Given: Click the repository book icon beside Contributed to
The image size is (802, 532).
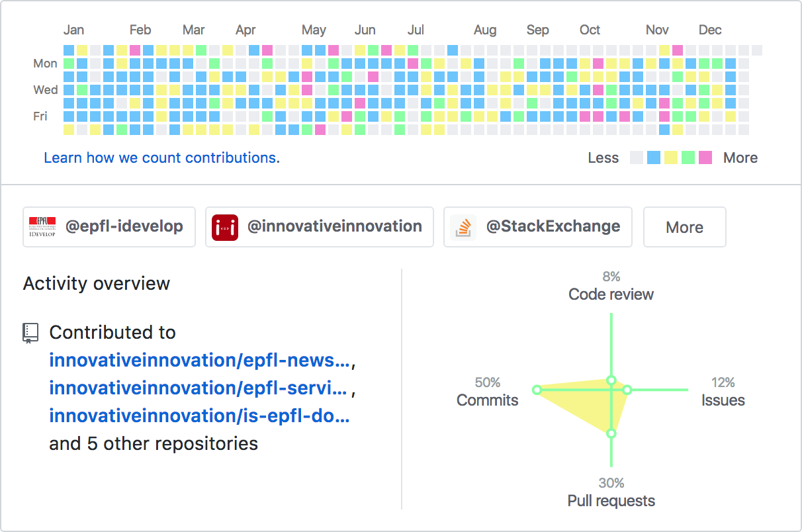Looking at the screenshot, I should tap(30, 333).
